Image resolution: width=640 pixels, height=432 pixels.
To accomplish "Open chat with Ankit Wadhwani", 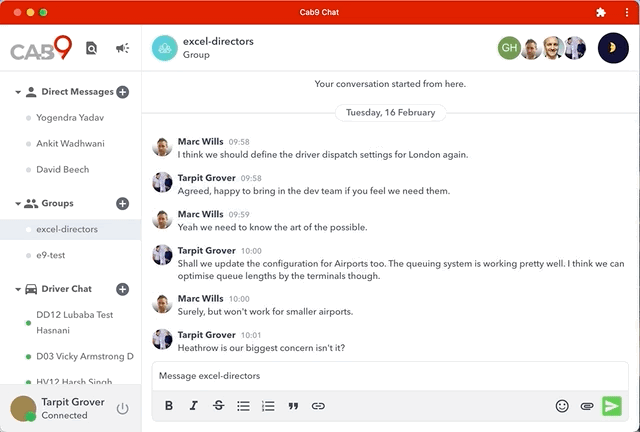I will click(x=70, y=143).
